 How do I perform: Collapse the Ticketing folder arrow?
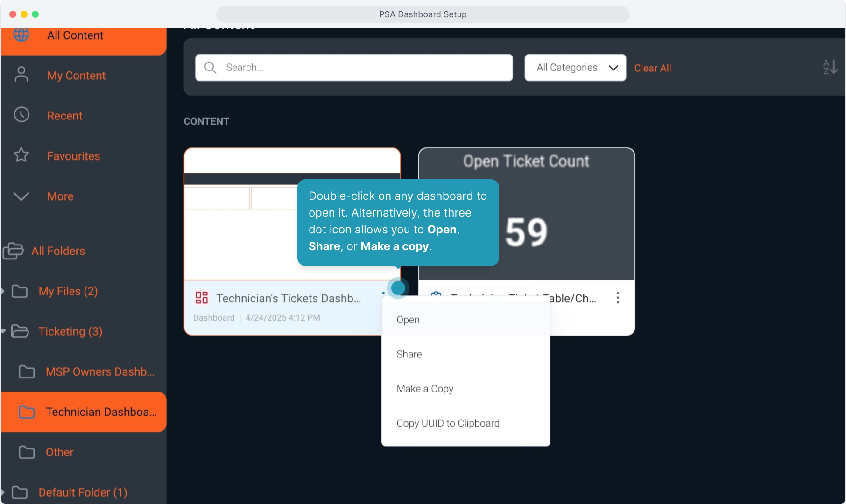click(3, 331)
